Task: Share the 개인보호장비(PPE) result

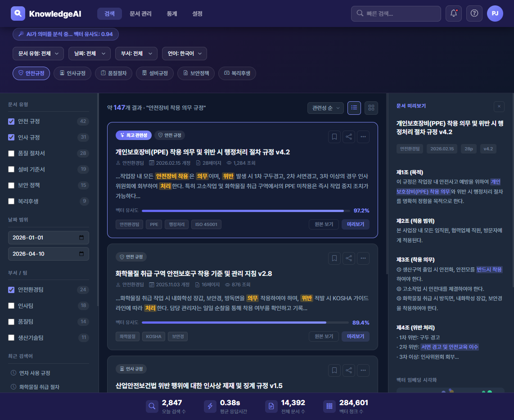Action: click(x=349, y=137)
